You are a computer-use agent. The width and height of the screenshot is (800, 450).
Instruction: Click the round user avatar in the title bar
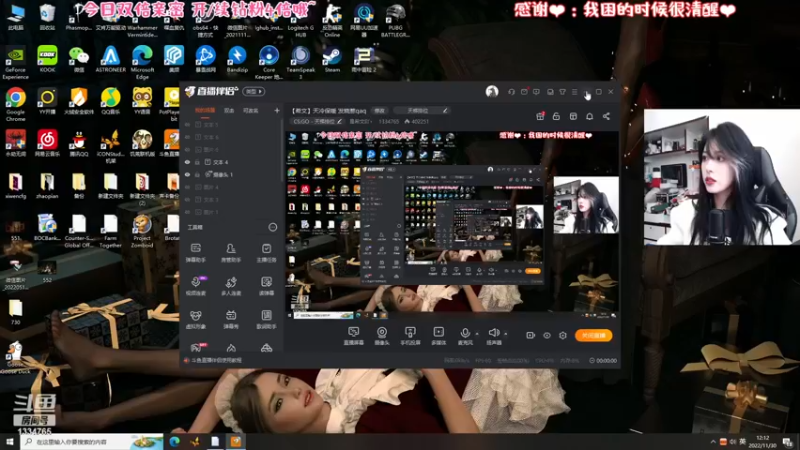(x=492, y=91)
